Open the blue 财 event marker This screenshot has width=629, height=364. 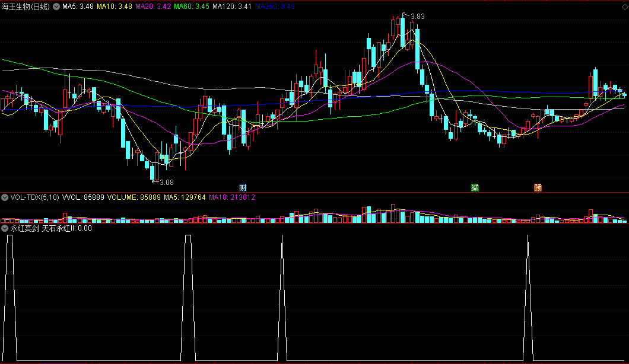pos(243,187)
